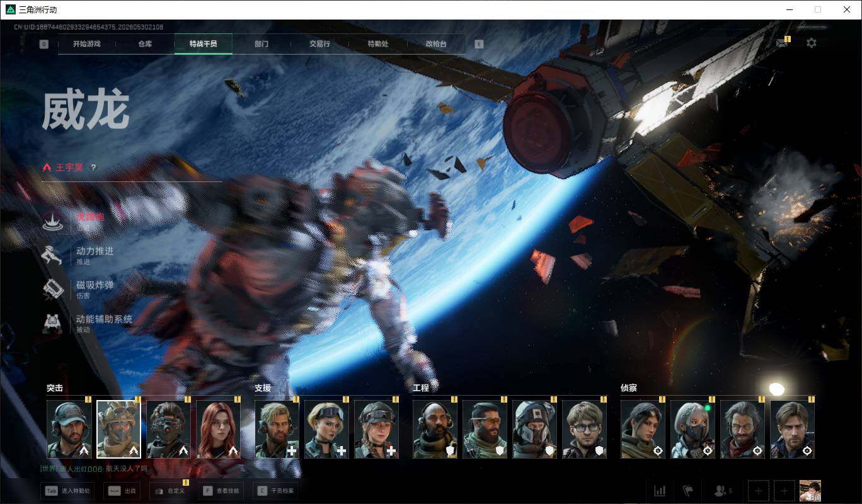Viewport: 862px width, 504px height.
Task: Select the dark-haired woman 侦察 operator
Action: click(x=643, y=429)
